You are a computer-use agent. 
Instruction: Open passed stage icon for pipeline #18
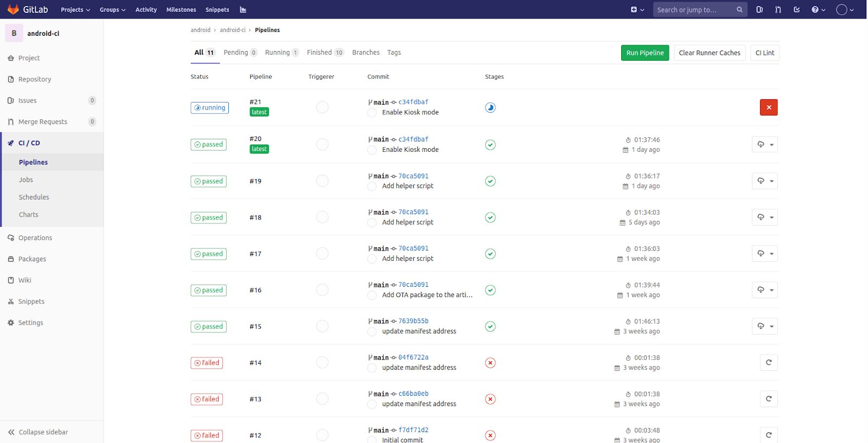[x=490, y=217]
